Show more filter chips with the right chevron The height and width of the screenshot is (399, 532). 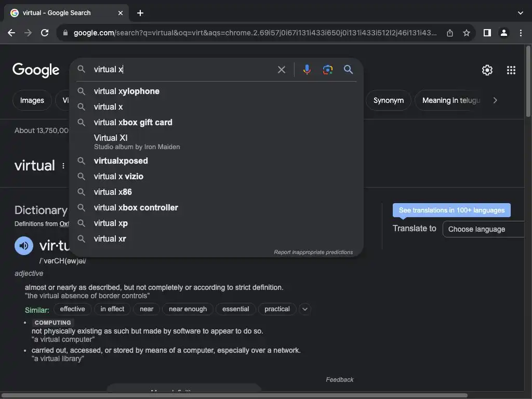495,100
